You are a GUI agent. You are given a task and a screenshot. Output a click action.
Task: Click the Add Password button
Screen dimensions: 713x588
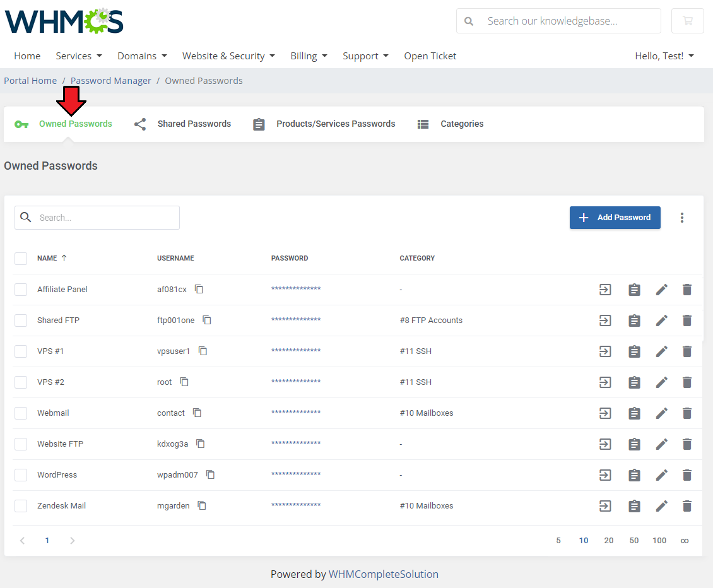pos(615,218)
